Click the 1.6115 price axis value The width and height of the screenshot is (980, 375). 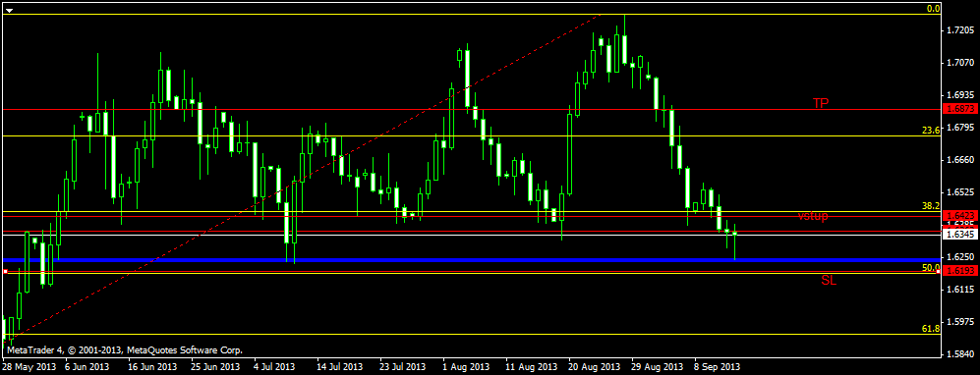[x=961, y=290]
